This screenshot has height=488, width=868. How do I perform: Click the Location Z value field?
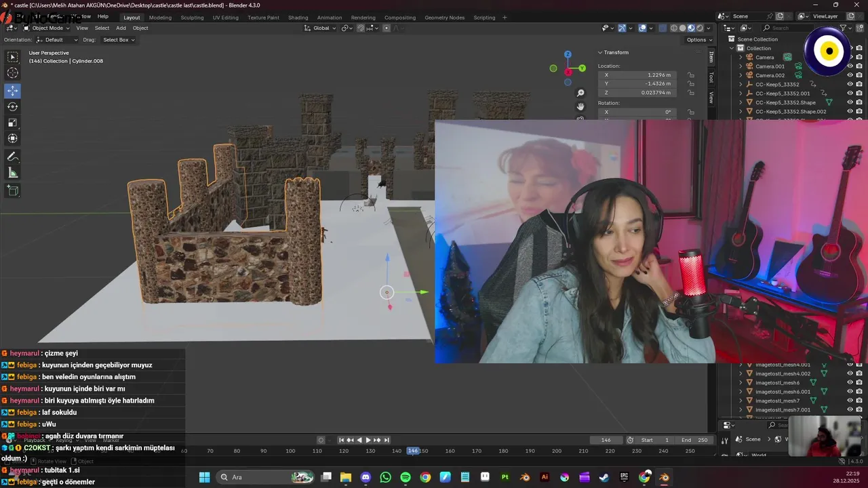(637, 93)
